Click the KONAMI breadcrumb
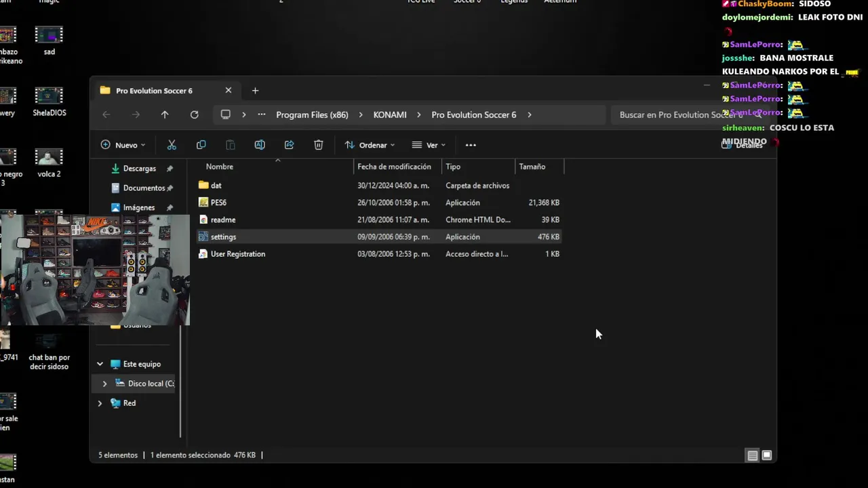Viewport: 868px width, 488px height. 390,115
